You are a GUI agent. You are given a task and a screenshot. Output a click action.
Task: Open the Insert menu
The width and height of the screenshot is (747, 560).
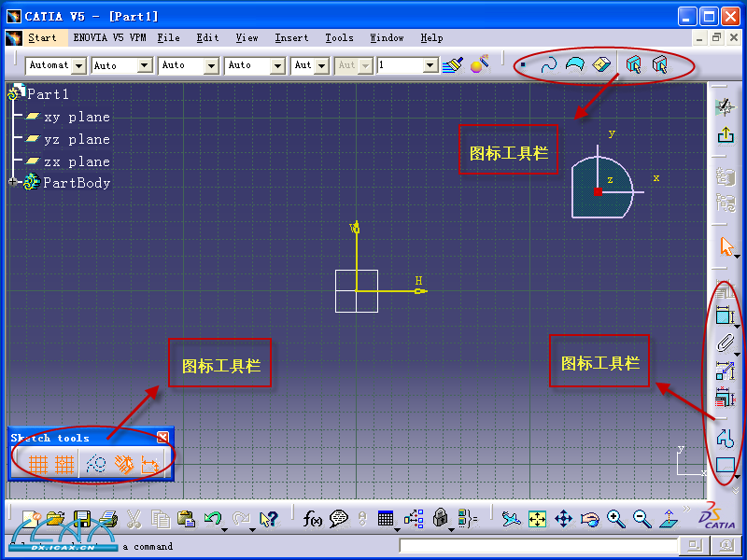[x=291, y=38]
